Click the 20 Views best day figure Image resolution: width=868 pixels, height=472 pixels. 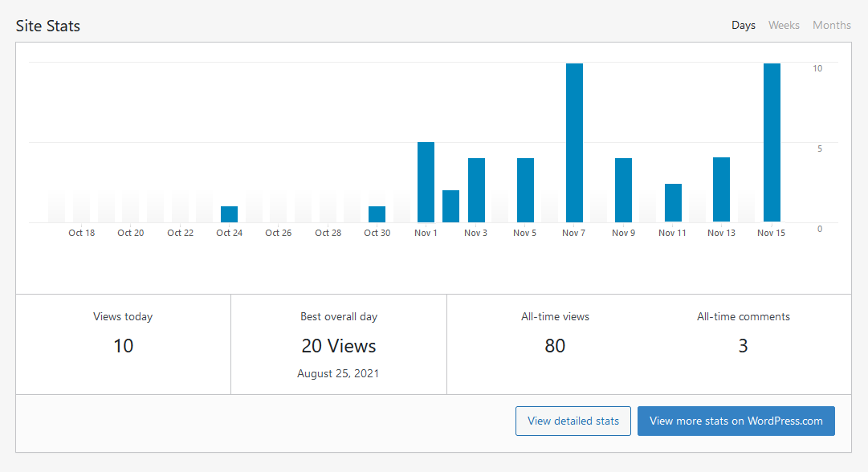coord(338,346)
